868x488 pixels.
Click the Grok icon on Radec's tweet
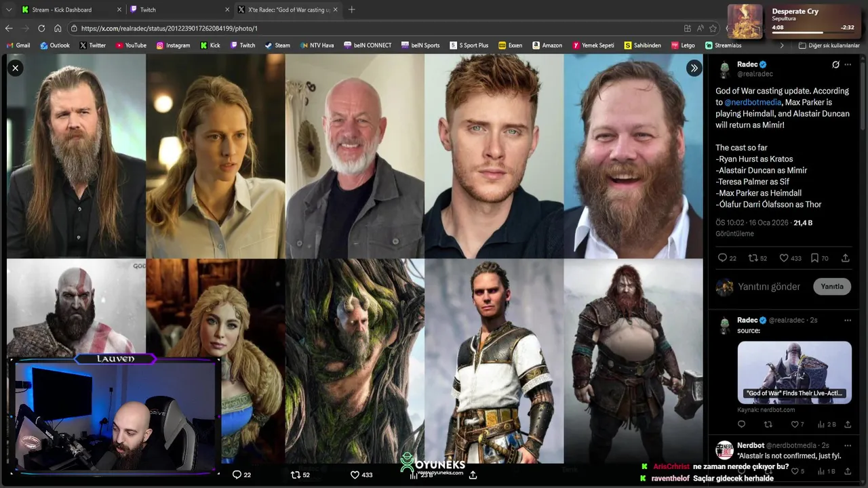[835, 64]
